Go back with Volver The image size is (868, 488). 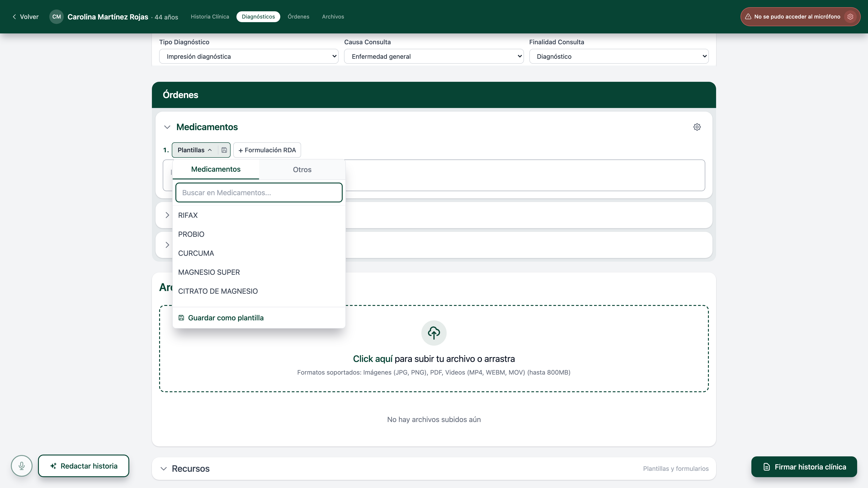tap(26, 16)
